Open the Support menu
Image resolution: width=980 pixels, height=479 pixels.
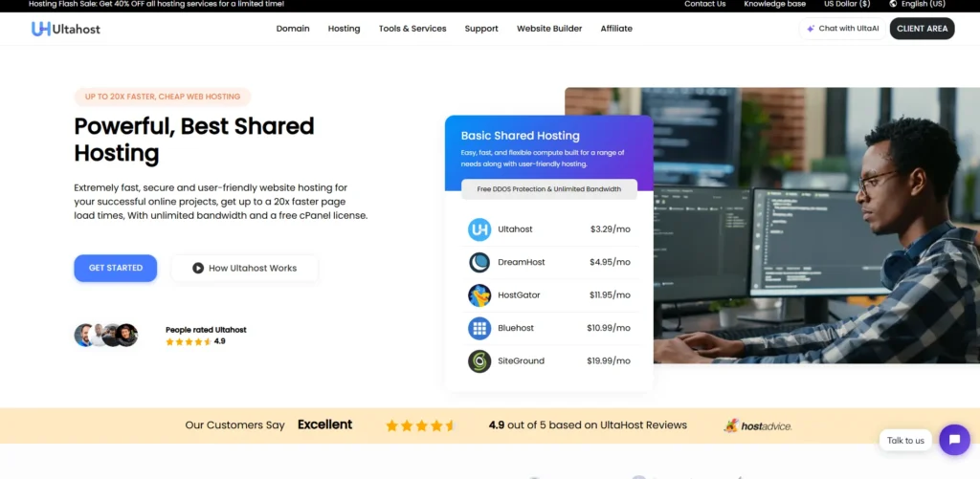click(481, 29)
